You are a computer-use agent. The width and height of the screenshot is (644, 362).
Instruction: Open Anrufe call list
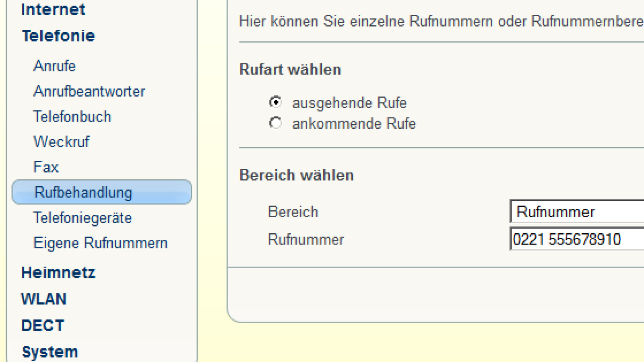point(54,66)
